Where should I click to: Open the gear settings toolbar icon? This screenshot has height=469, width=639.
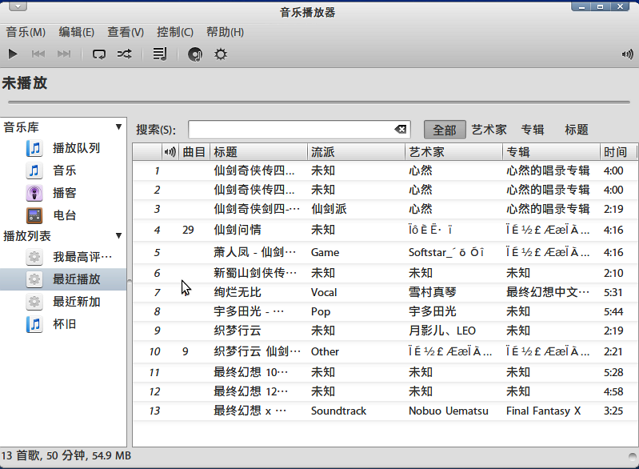click(220, 54)
